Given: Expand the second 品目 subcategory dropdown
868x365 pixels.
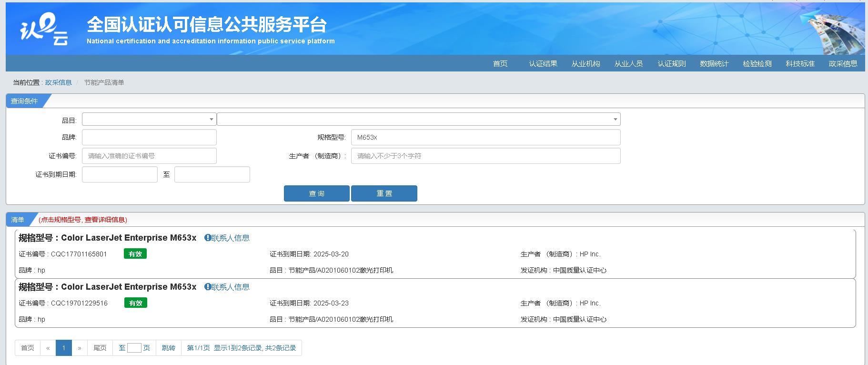Looking at the screenshot, I should pos(419,119).
